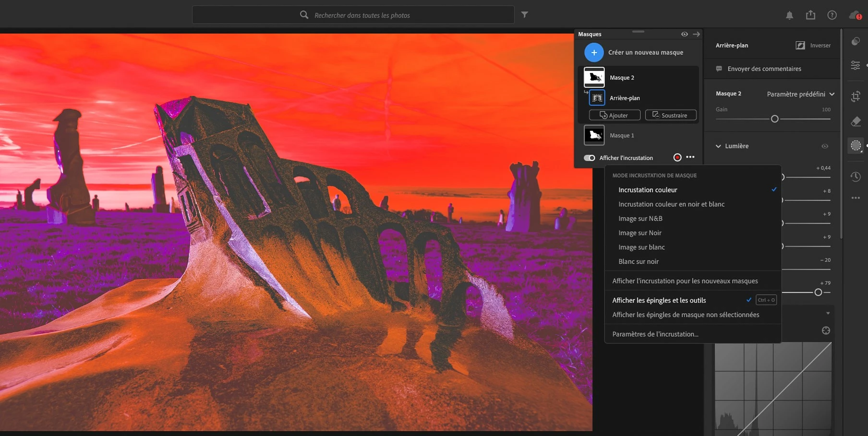This screenshot has width=868, height=436.
Task: Click the + 0,44 slider value
Action: pos(823,168)
